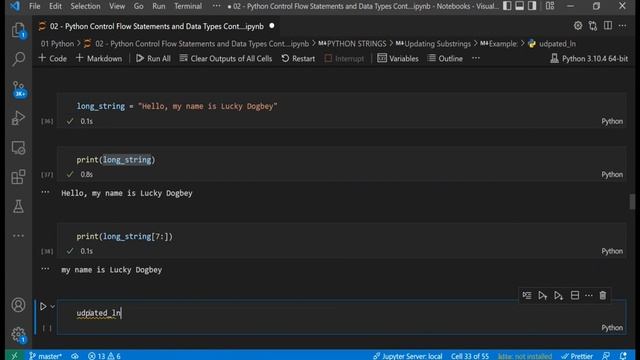Open errors and warnings count in status bar
The width and height of the screenshot is (640, 360).
point(104,356)
